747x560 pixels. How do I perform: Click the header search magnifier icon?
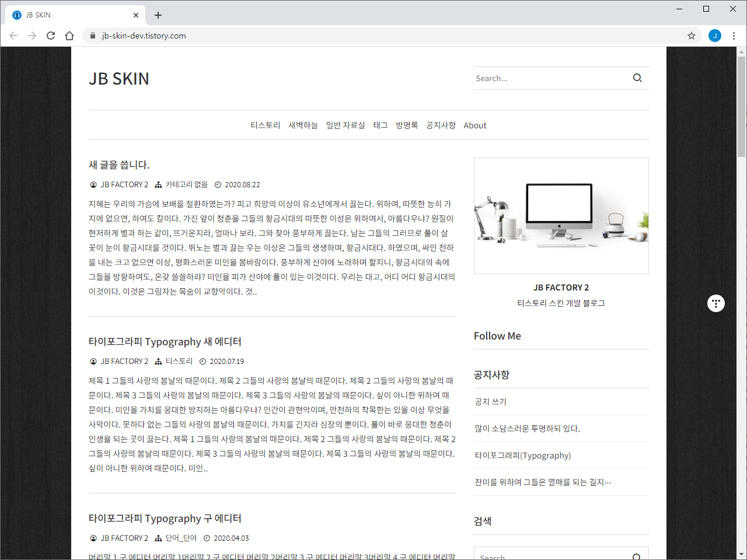click(x=637, y=78)
